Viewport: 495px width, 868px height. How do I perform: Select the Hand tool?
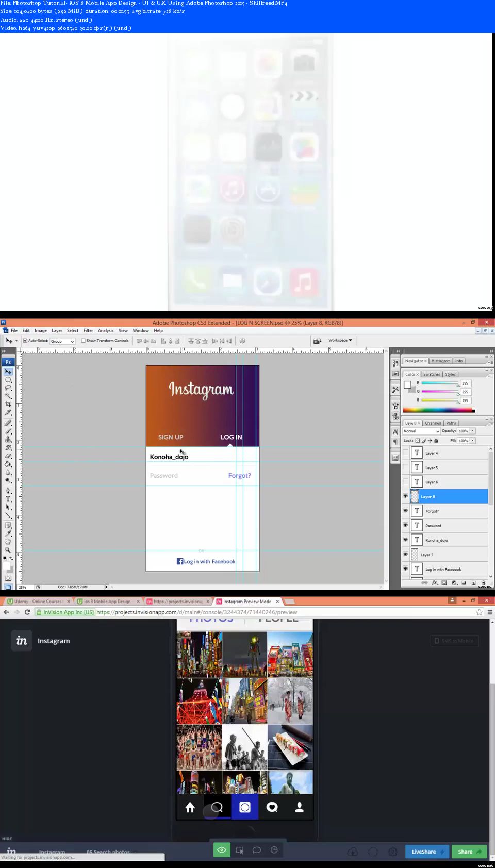8,542
